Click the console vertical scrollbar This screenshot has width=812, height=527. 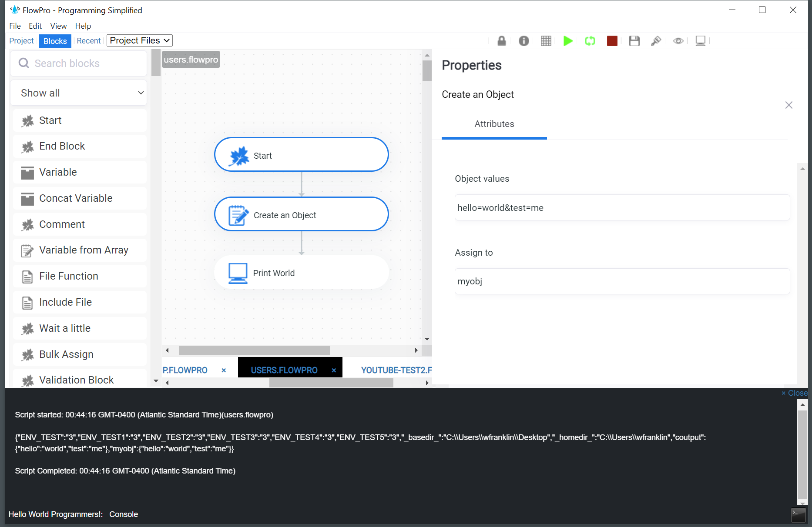[x=802, y=455]
